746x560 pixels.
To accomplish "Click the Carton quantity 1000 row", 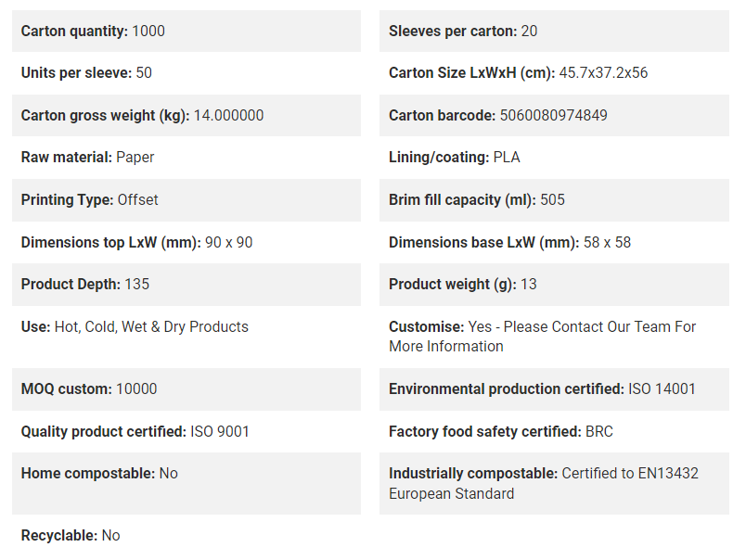I will coord(186,31).
